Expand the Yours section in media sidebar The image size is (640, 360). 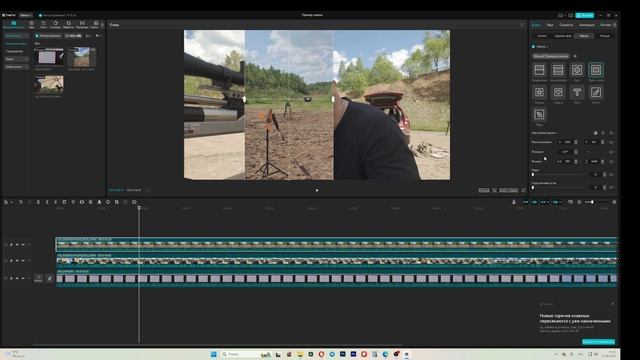[x=16, y=59]
